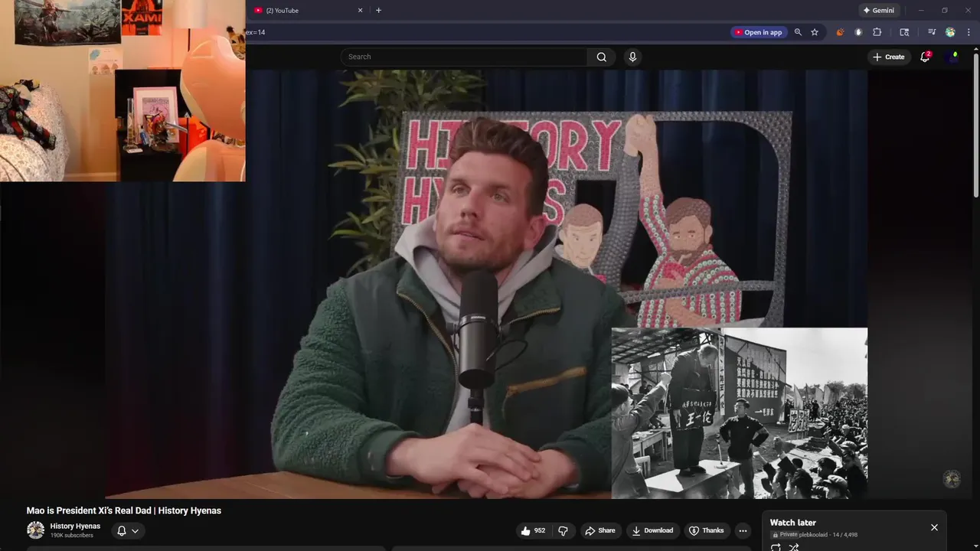Image resolution: width=980 pixels, height=551 pixels.
Task: Open the browser extensions puzzle icon
Action: click(x=877, y=32)
